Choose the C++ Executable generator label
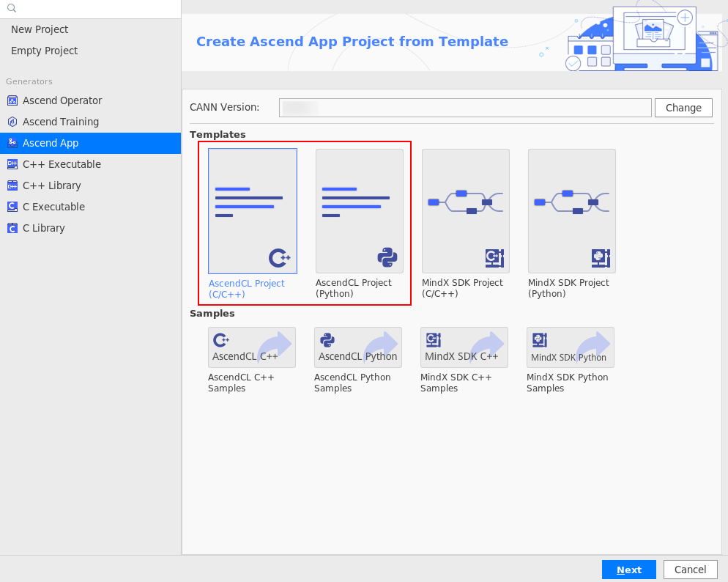 pyautogui.click(x=62, y=164)
